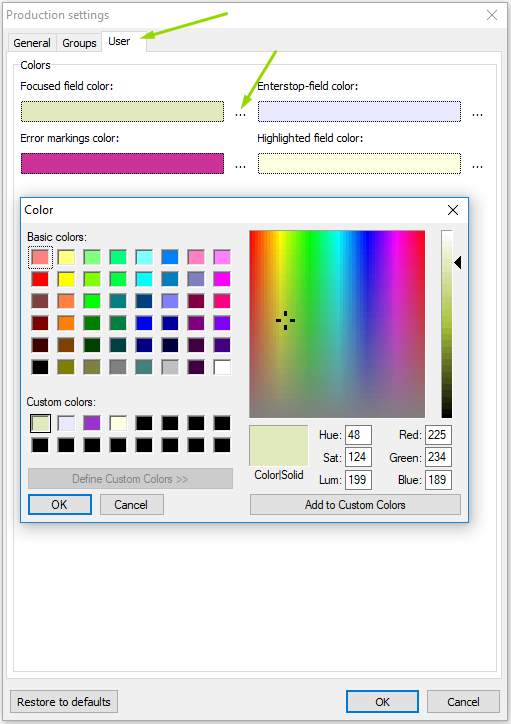Close the Color dialog window
The image size is (511, 724).
[453, 210]
